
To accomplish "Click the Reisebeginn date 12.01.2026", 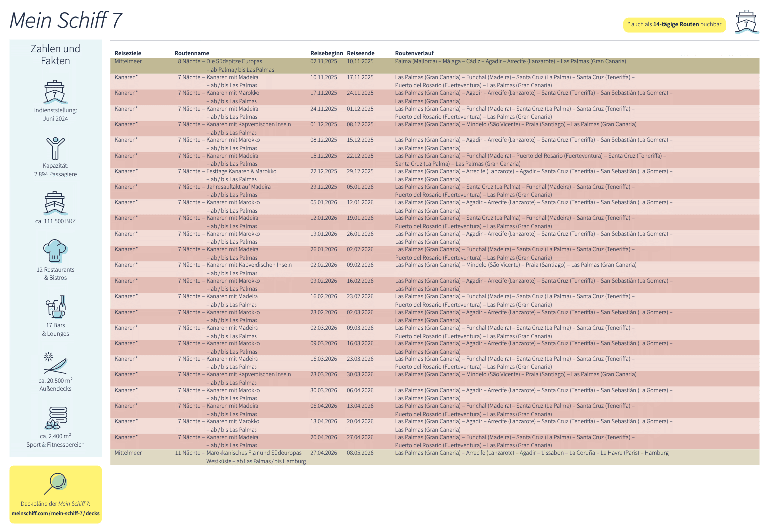I will 324,218.
